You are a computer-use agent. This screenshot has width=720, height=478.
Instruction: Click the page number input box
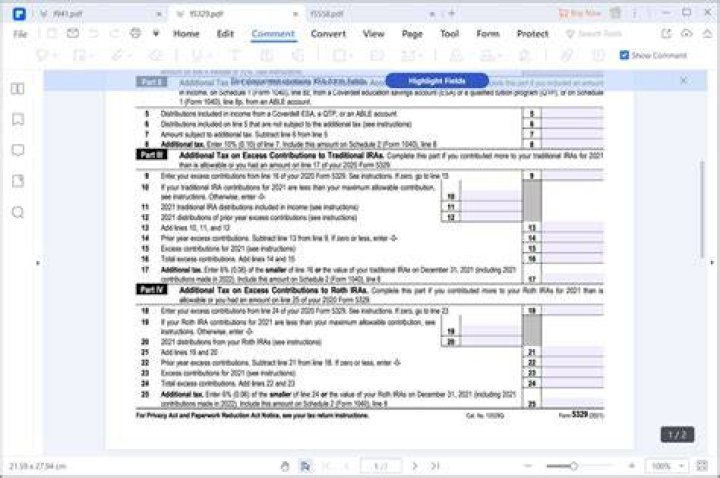click(x=381, y=466)
